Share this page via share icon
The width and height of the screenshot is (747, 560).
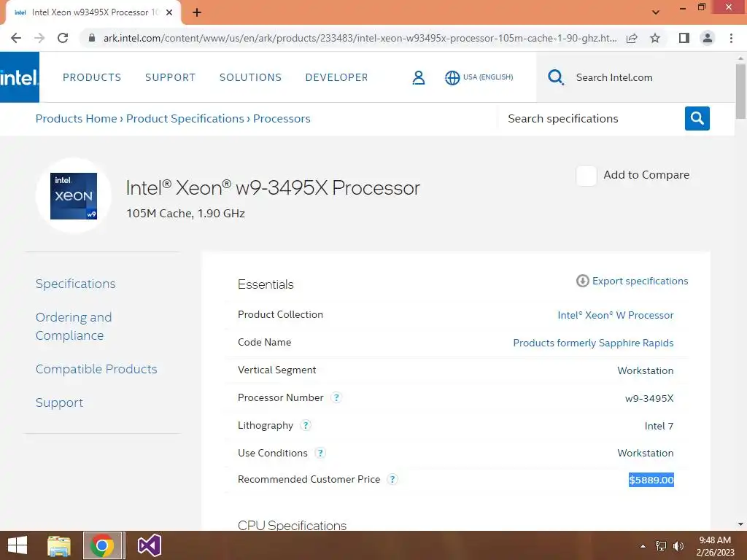point(632,38)
